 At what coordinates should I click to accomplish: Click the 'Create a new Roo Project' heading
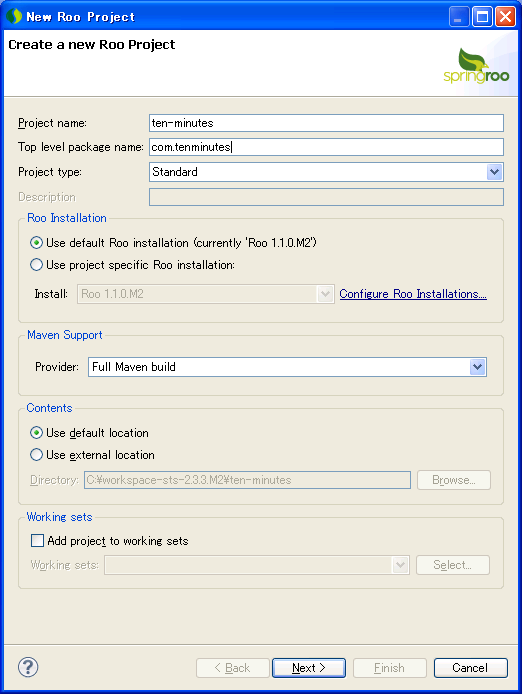point(92,44)
